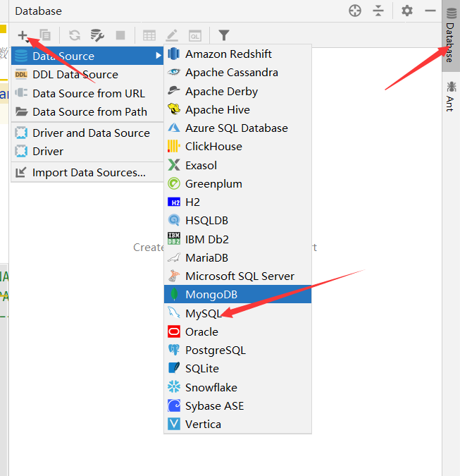Pick Greenplum data source
460x476 pixels.
(x=237, y=184)
